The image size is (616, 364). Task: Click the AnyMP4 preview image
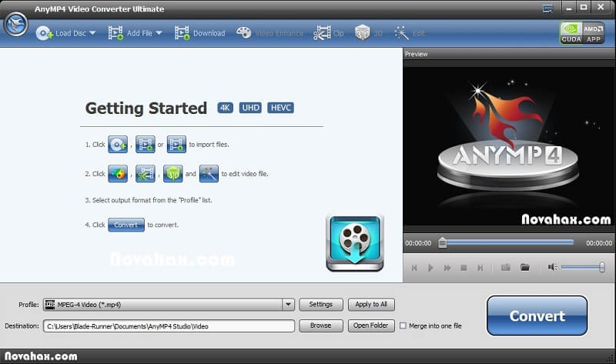coord(509,146)
